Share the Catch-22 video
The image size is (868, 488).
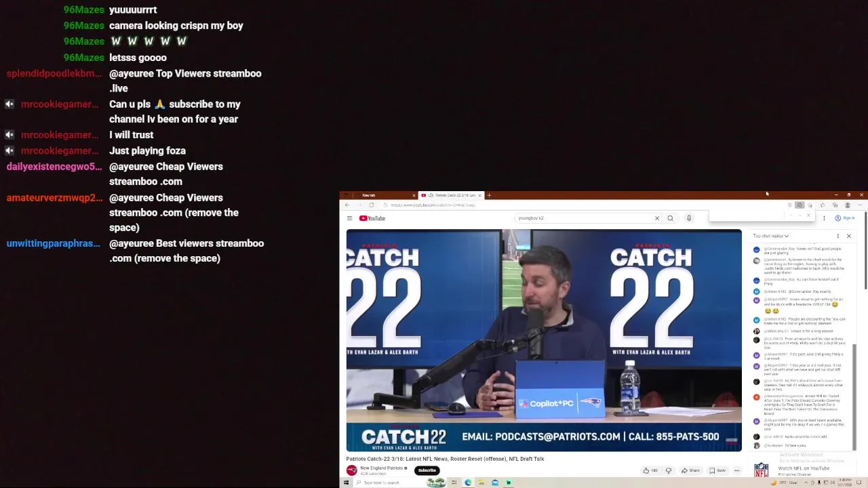pyautogui.click(x=690, y=470)
